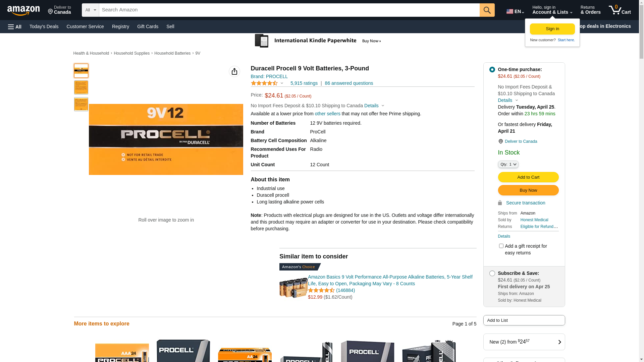Open the other sellers link

(x=327, y=114)
